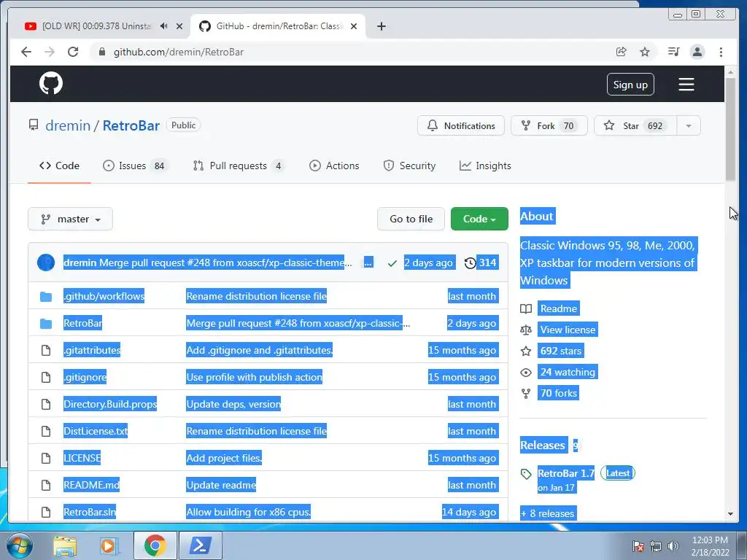Click the page vertical scrollbar thumb
747x560 pixels.
[730, 128]
